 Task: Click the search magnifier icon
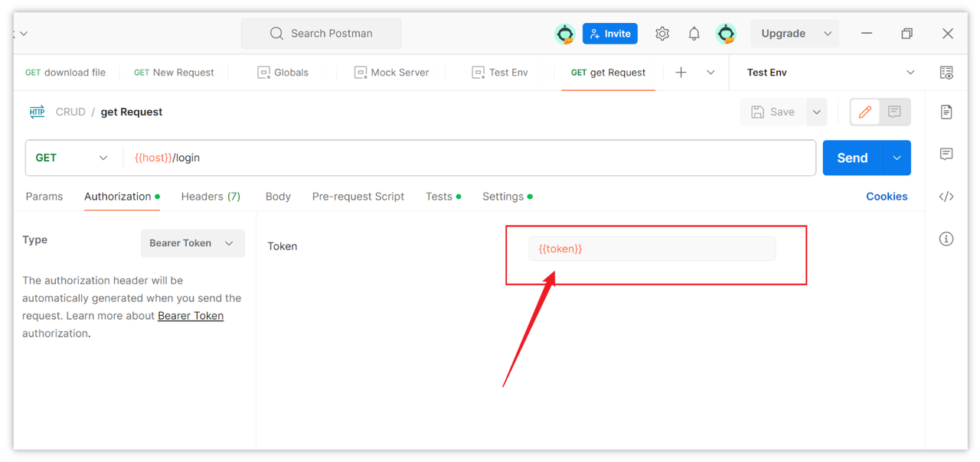[276, 34]
